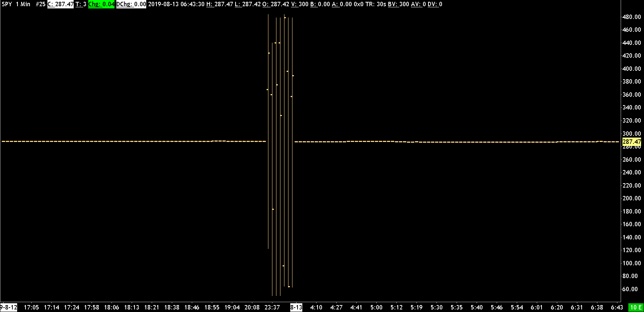This screenshot has height=312, width=644.
Task: Select the 17:24 time axis label
Action: pos(71,307)
